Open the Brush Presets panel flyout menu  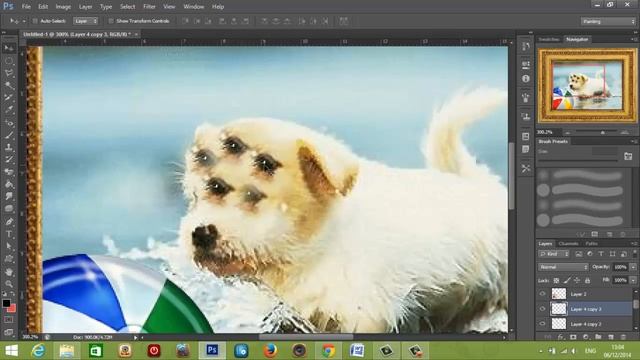[633, 141]
